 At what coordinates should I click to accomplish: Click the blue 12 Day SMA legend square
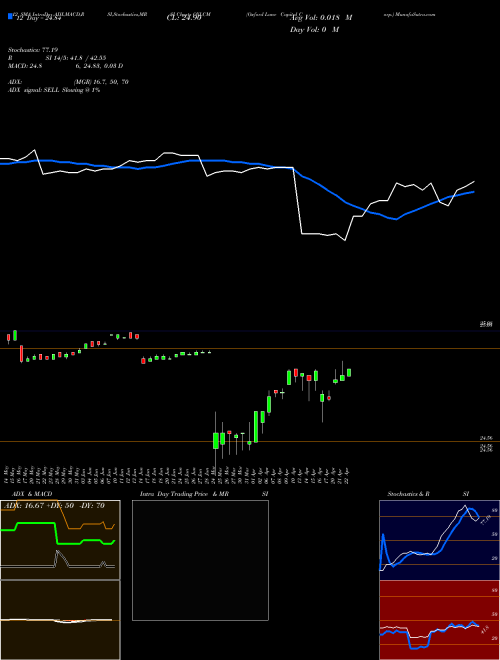click(x=11, y=16)
